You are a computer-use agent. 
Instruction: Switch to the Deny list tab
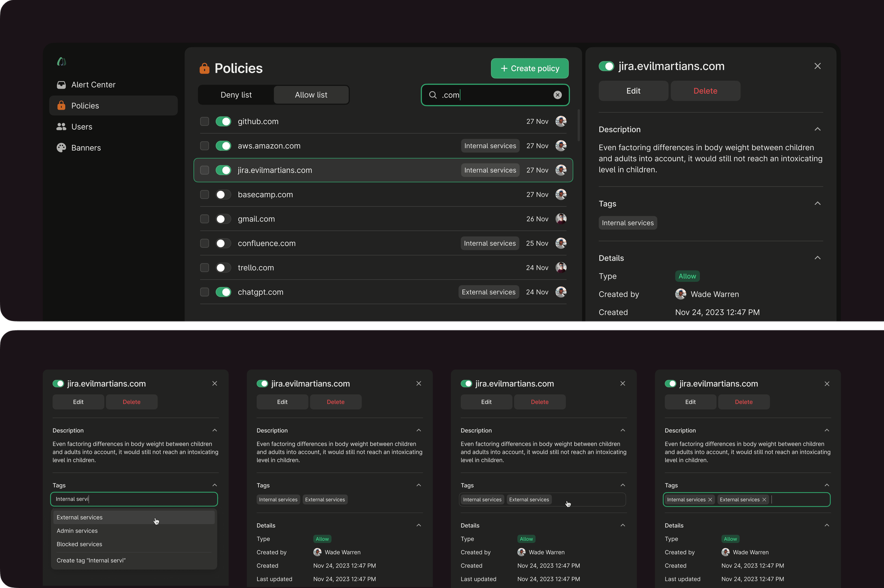(236, 95)
